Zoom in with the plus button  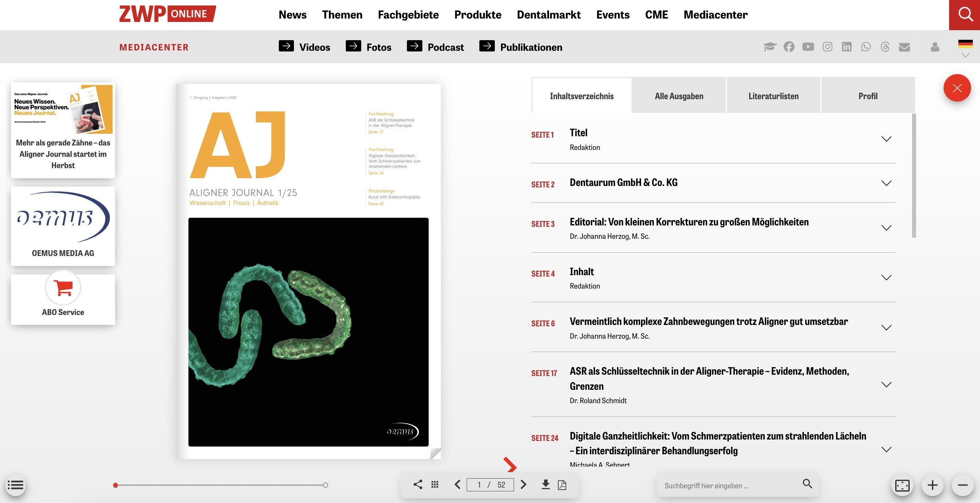coord(933,485)
